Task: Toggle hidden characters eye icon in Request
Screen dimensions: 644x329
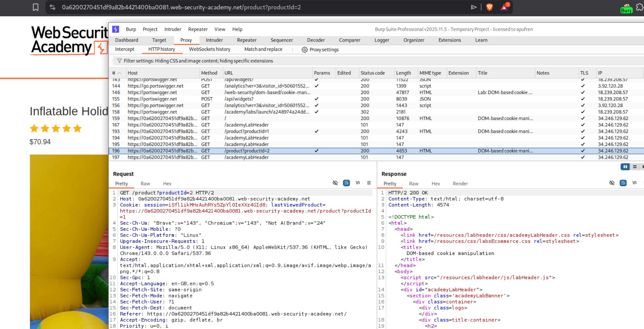Action: click(x=335, y=183)
